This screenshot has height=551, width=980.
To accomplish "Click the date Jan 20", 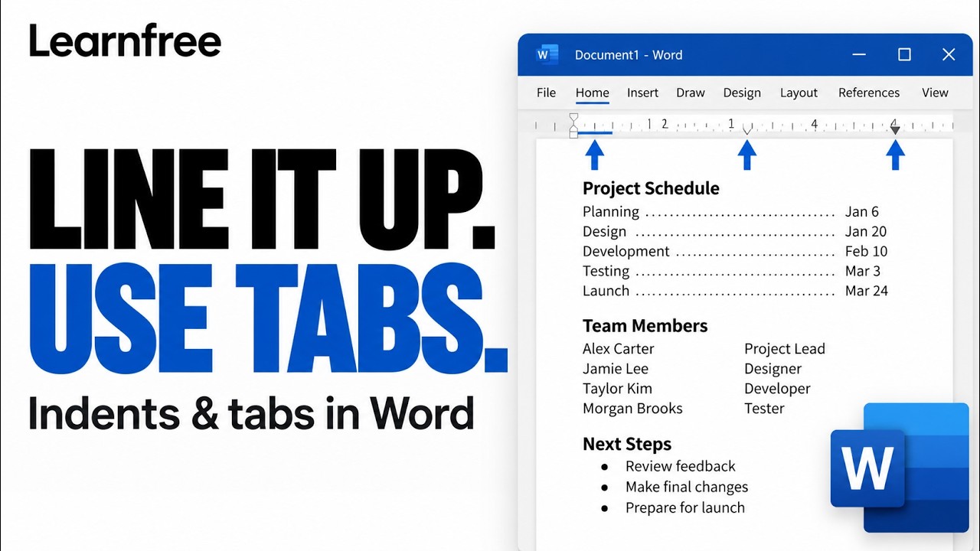I will [x=866, y=232].
